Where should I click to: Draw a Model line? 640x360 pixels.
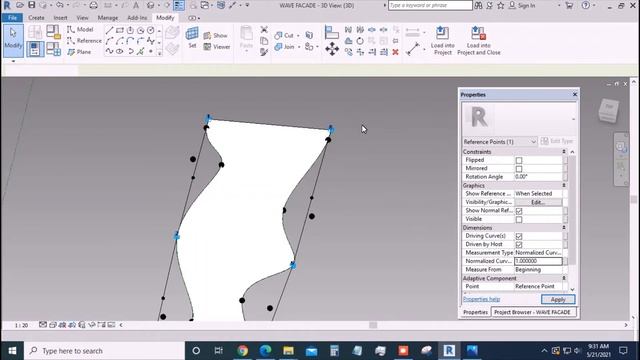[80, 29]
